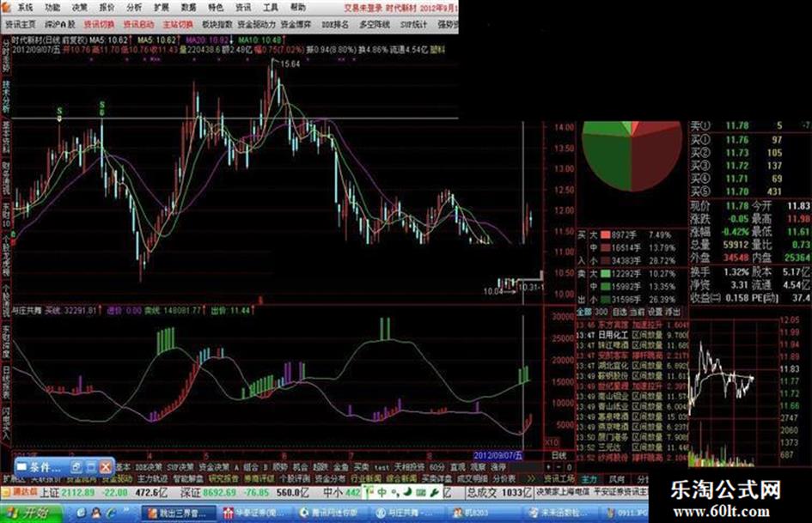Click the plus zoom button under 日线
Viewport: 812px width, 523px height.
tap(549, 467)
